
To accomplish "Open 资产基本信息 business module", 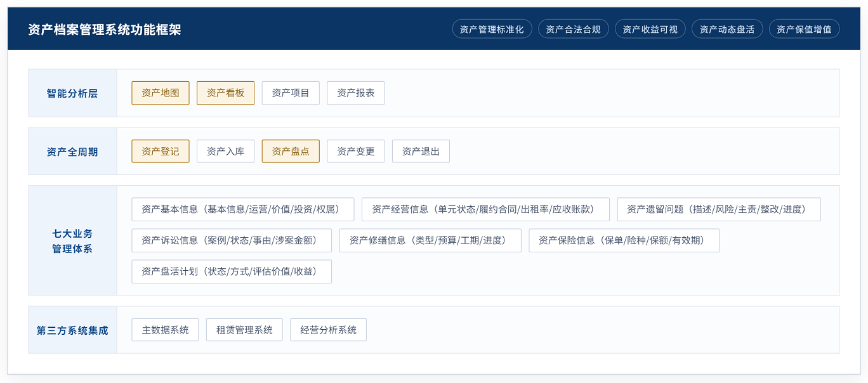I will pos(243,209).
